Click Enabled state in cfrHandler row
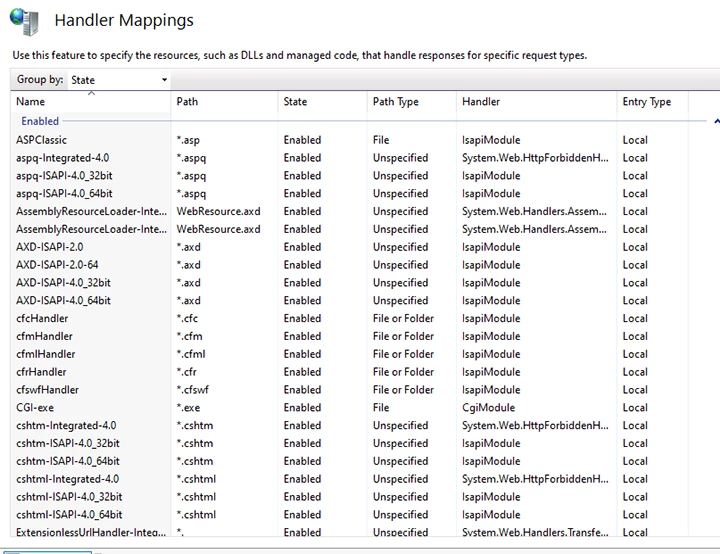The width and height of the screenshot is (720, 554). [302, 372]
